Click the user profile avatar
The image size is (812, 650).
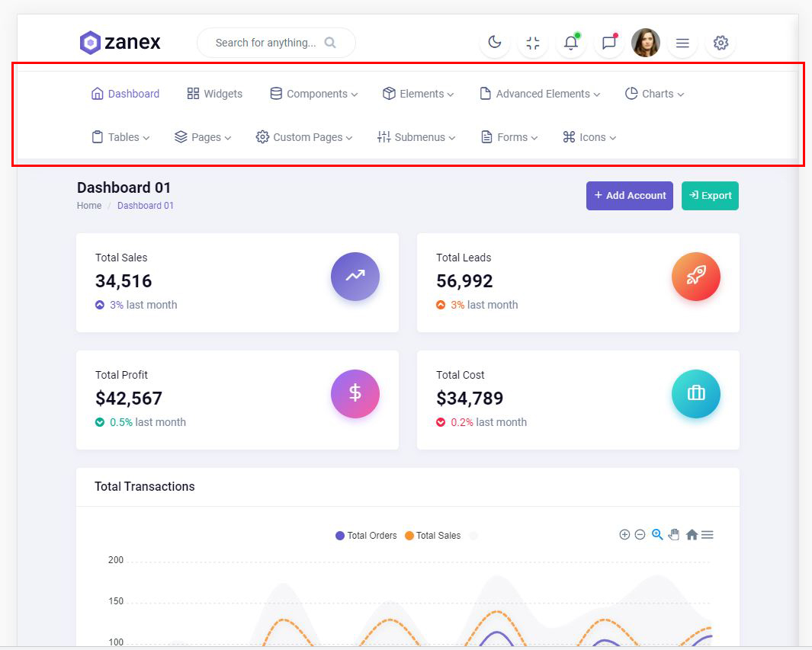point(646,43)
